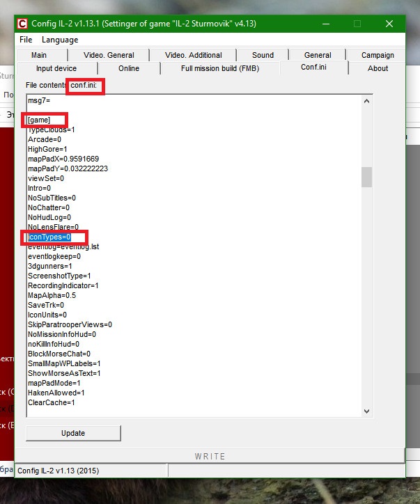The height and width of the screenshot is (504, 420).
Task: Click the Arcade=0 line
Action: tap(45, 139)
